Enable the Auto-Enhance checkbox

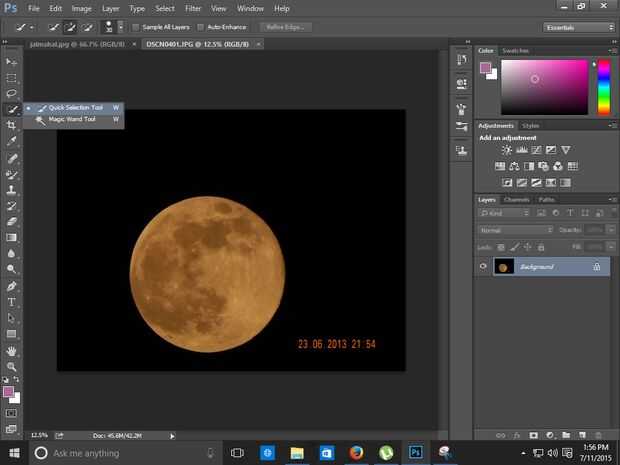pyautogui.click(x=201, y=27)
